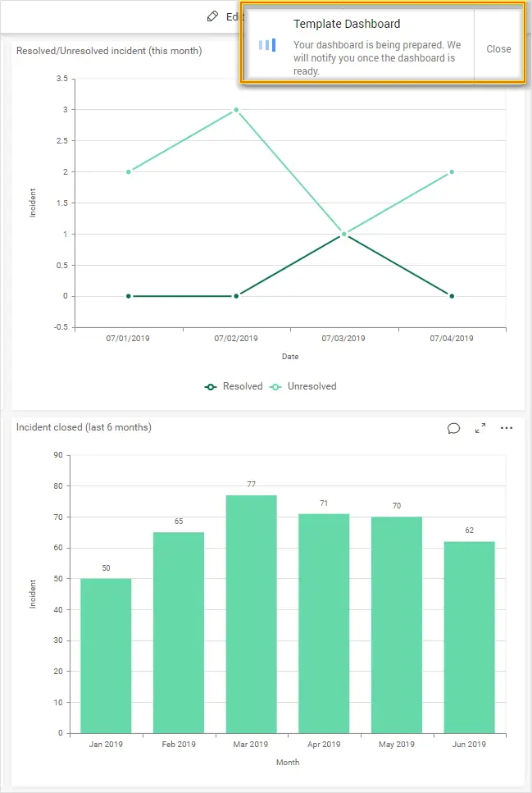Select the Feb 2019 bar

coord(179,631)
